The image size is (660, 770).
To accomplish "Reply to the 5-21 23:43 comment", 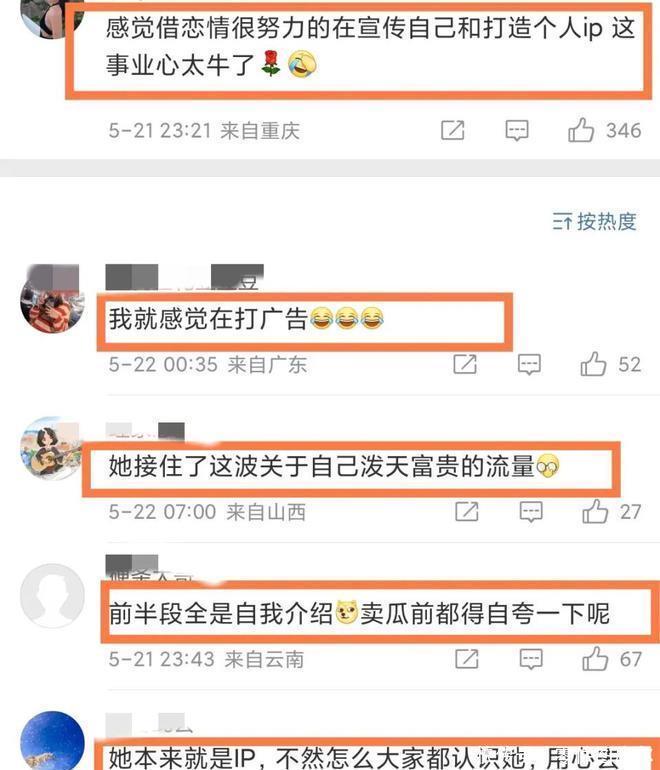I will pyautogui.click(x=531, y=659).
